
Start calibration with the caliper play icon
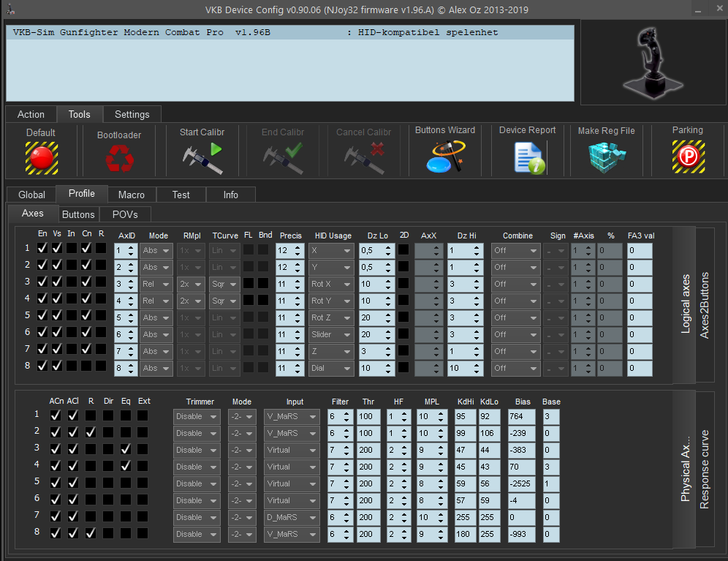click(x=202, y=158)
